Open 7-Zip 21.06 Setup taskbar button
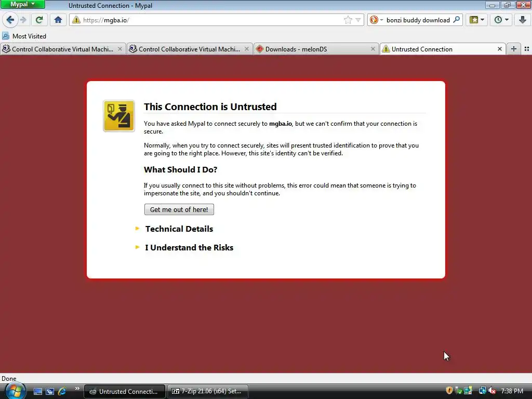 click(x=207, y=392)
